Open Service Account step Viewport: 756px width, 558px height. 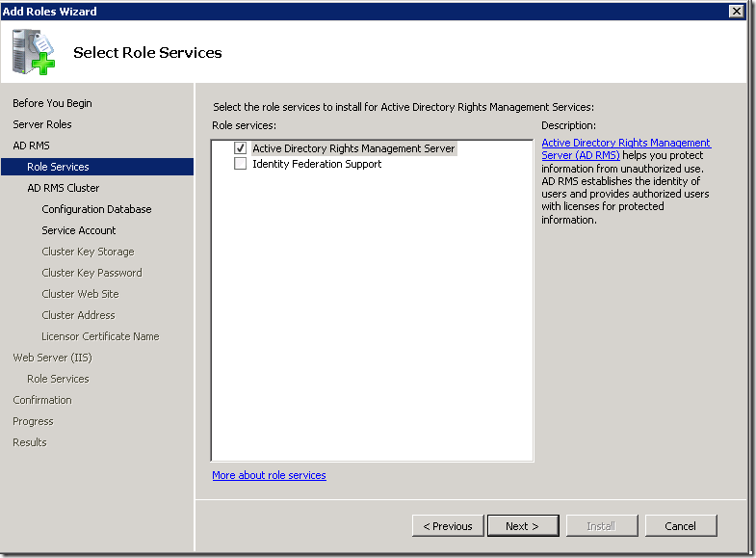tap(79, 230)
